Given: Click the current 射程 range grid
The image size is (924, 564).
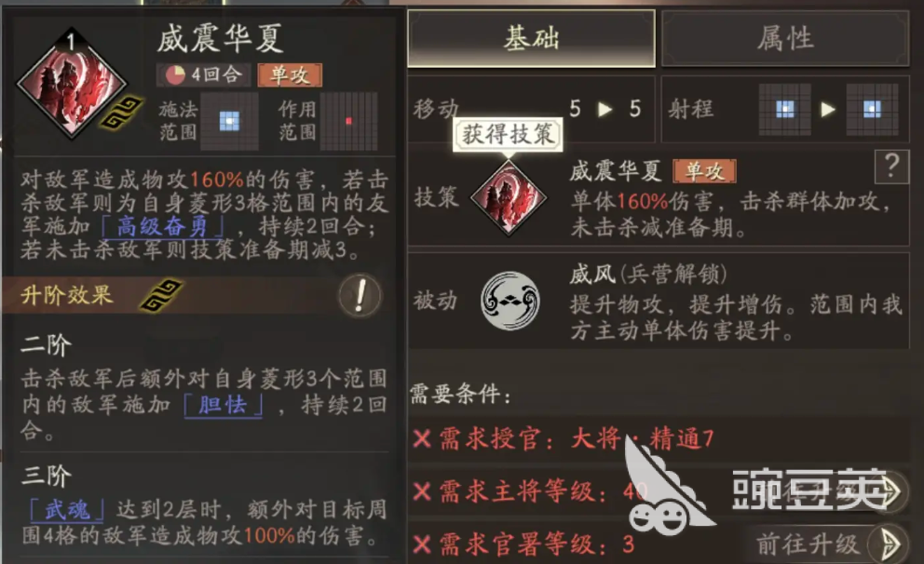Looking at the screenshot, I should (x=785, y=110).
